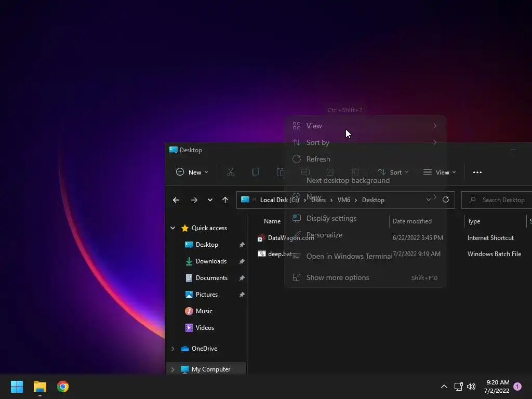Go up one folder with up arrow
The height and width of the screenshot is (399, 532).
coord(225,200)
